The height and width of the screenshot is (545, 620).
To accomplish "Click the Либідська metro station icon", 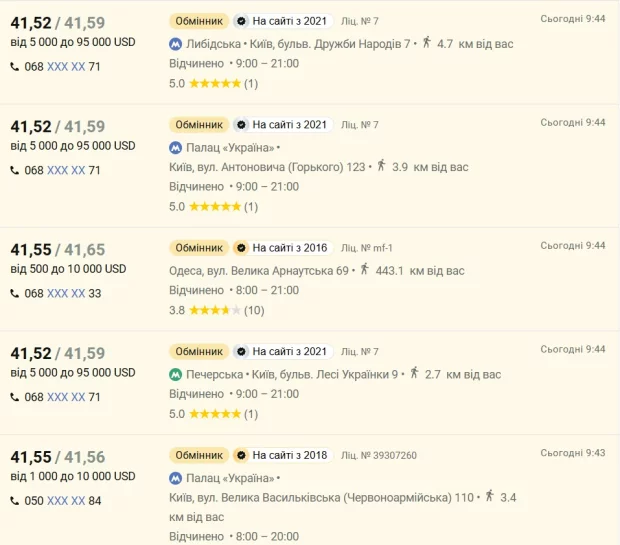I will coord(176,43).
